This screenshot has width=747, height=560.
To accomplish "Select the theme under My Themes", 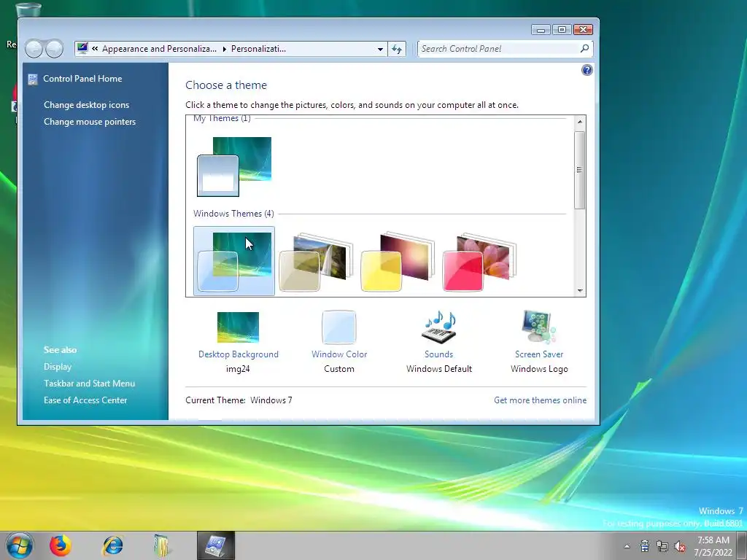I will pos(234,167).
